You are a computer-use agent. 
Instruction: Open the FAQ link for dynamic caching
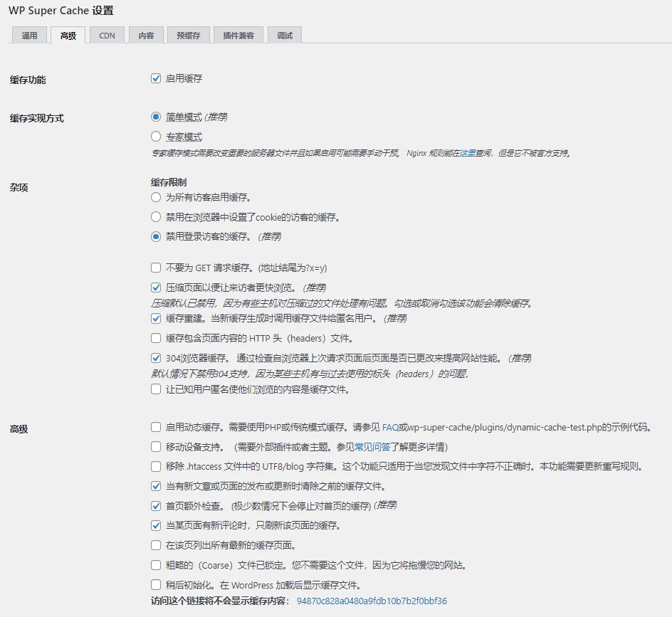pos(390,427)
